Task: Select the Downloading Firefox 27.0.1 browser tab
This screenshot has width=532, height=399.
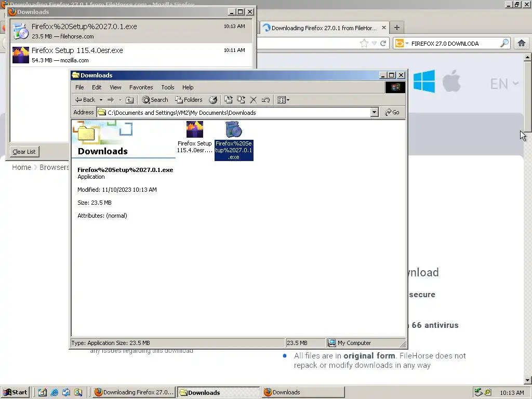Action: pos(324,28)
